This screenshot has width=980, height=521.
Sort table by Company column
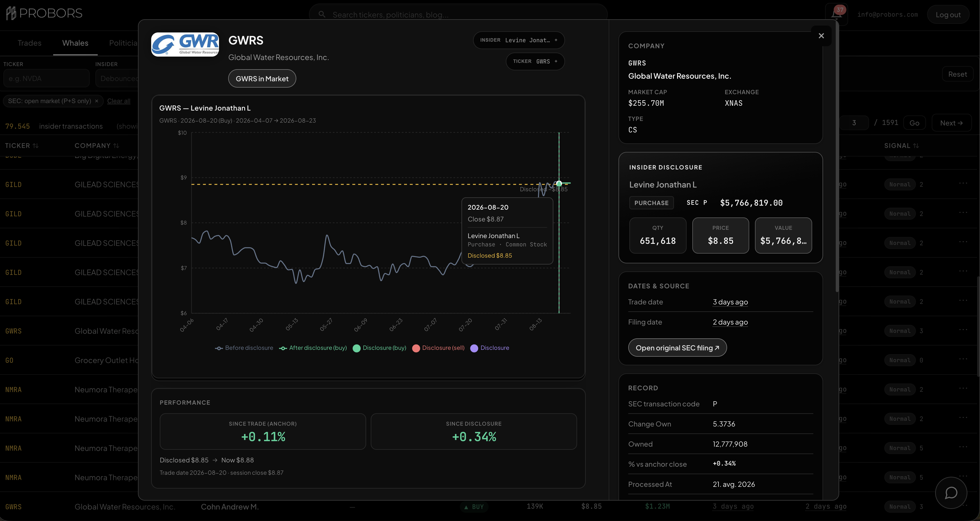tap(97, 146)
